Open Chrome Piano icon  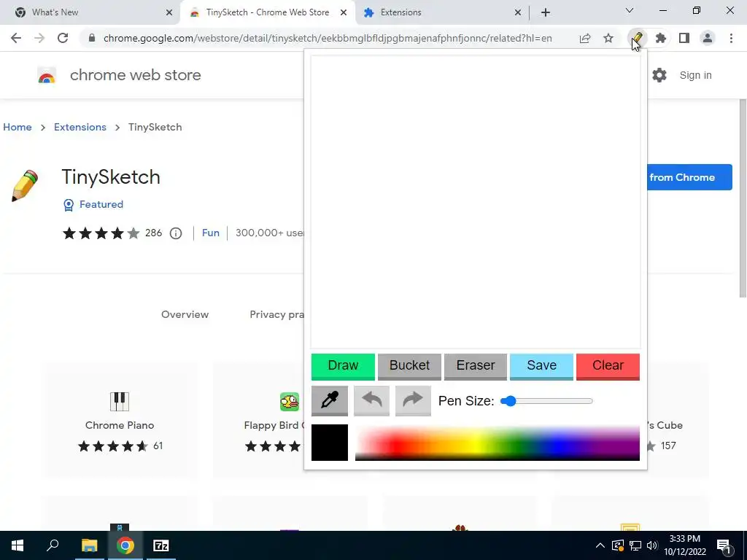coord(120,402)
